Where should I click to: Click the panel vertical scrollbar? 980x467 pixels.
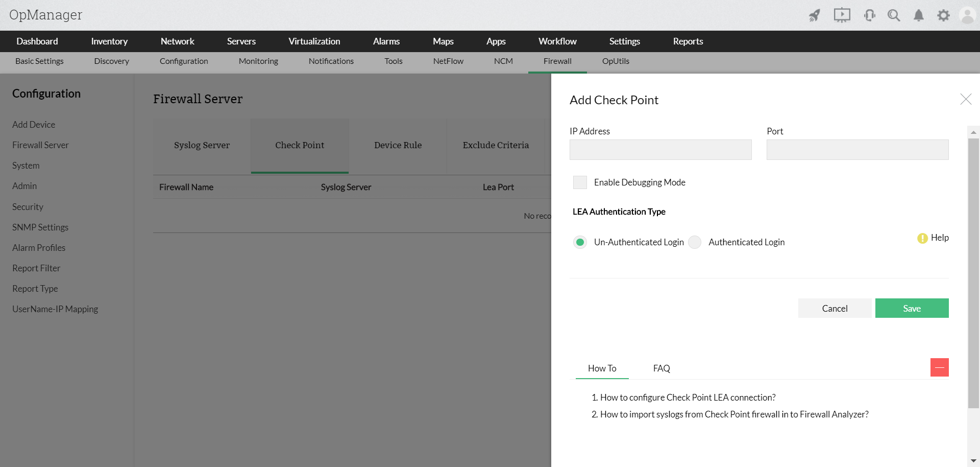tap(973, 273)
